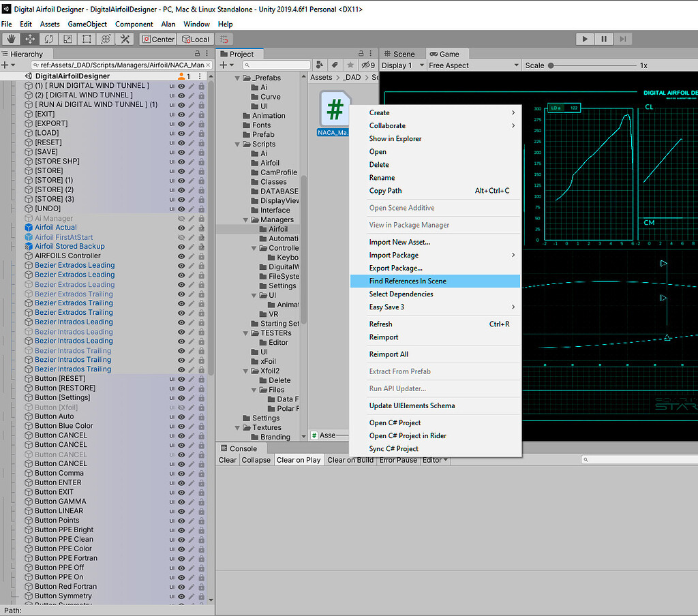Image resolution: width=698 pixels, height=616 pixels.
Task: Click the Project panel lock icon
Action: coord(360,54)
